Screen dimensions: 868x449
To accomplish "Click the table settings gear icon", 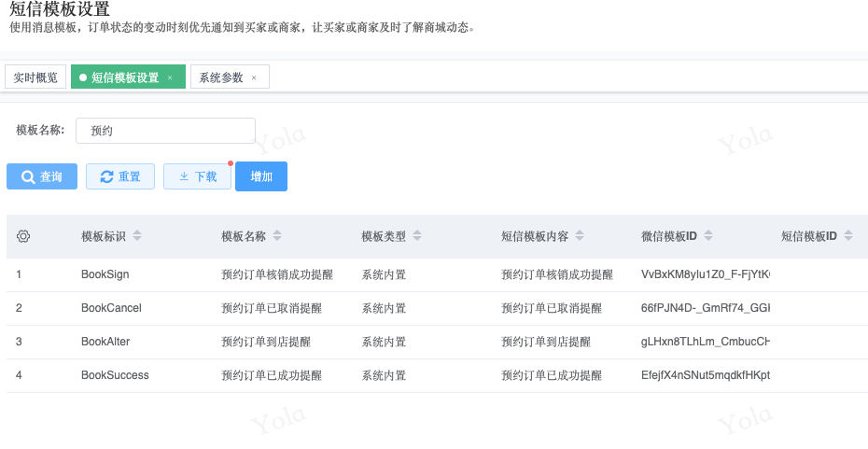I will point(23,236).
